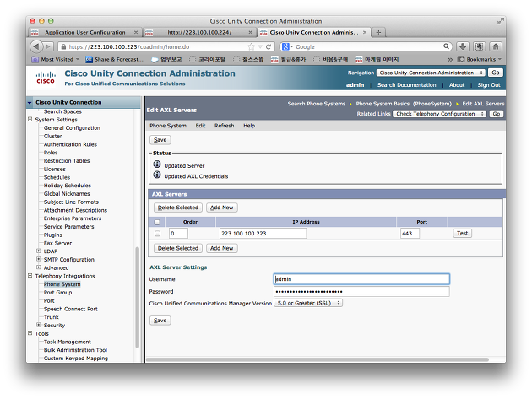Go to home page with house icon
Screen dimensions: 532x399
coord(496,46)
